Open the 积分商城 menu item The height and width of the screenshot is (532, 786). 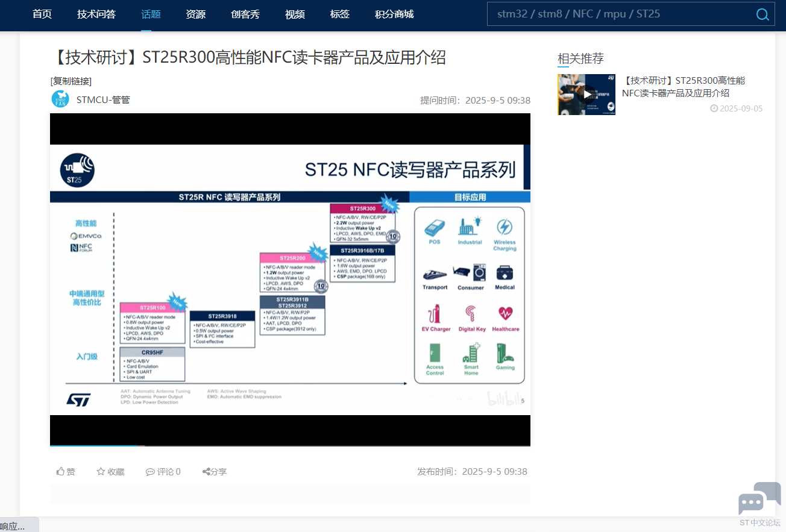point(394,14)
